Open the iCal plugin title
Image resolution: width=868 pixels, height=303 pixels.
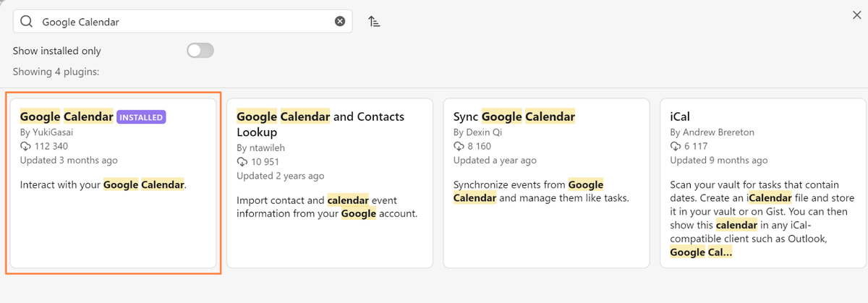click(x=681, y=116)
